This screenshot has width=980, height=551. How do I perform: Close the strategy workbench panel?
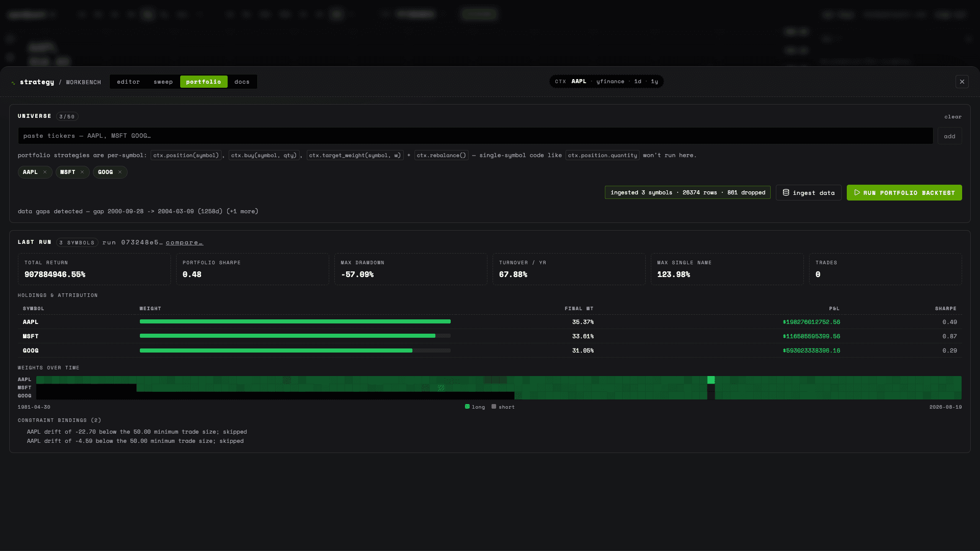pyautogui.click(x=962, y=82)
